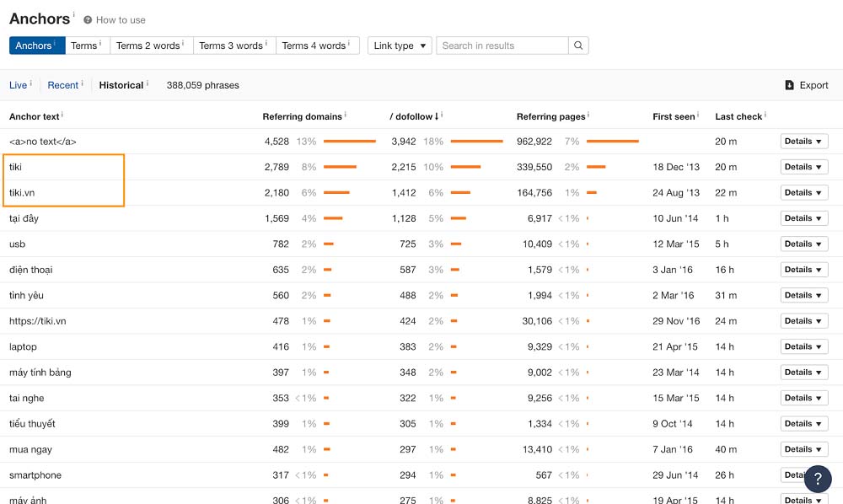
Task: Click the Export button
Action: point(807,85)
